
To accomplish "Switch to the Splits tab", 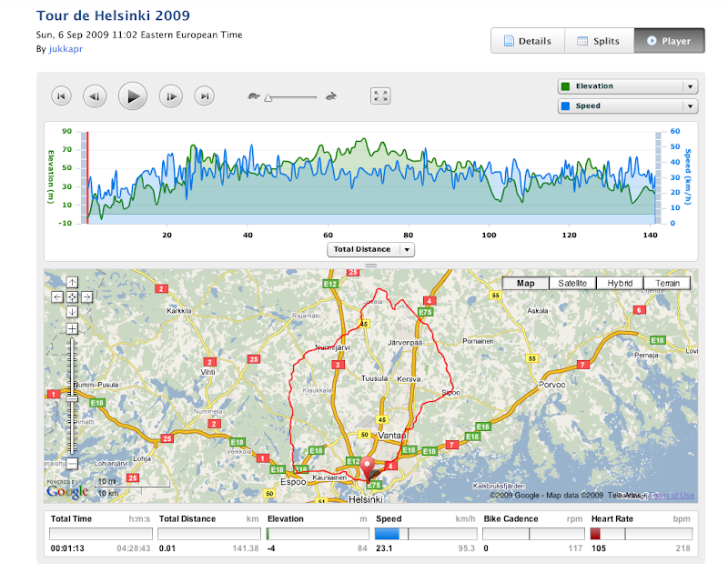I will 599,41.
